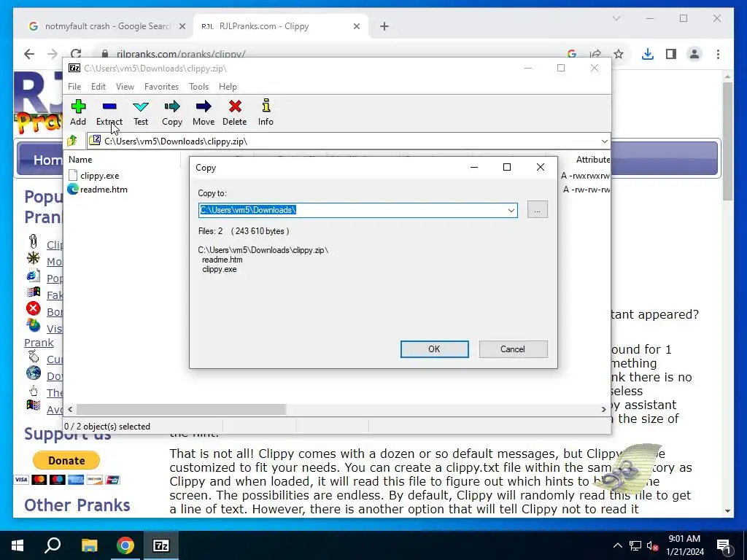Screen dimensions: 747x560
Task: Expand the 7-Zip address bar dropdown
Action: 604,141
